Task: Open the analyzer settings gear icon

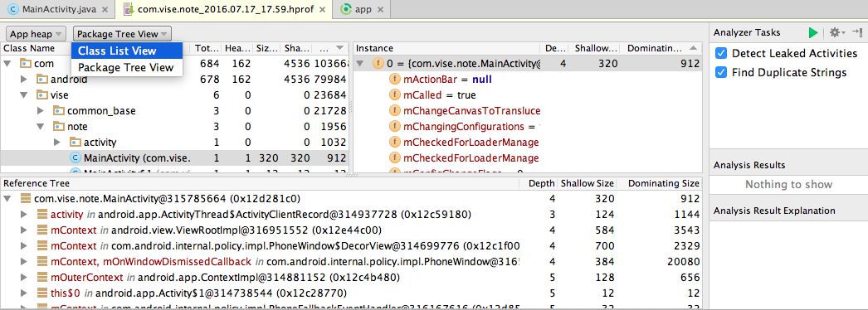Action: coord(835,33)
